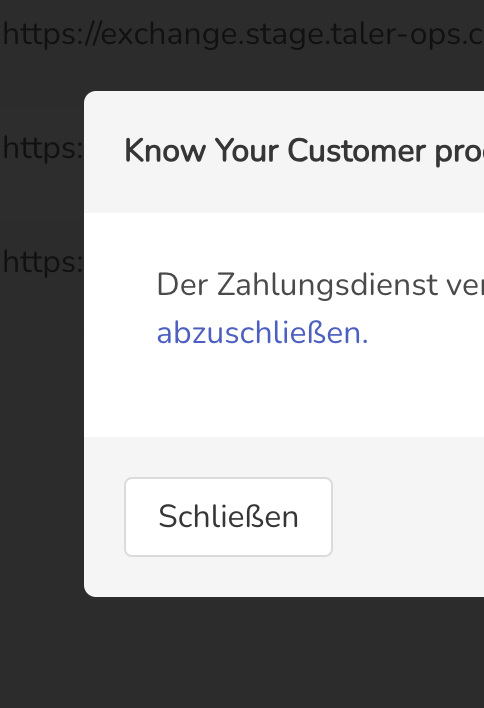Image resolution: width=484 pixels, height=708 pixels.
Task: Select the word Customer in dialog heading
Action: [357, 151]
